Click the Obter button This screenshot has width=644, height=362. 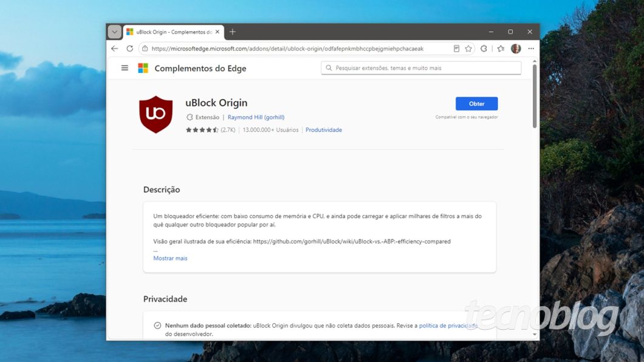point(476,103)
